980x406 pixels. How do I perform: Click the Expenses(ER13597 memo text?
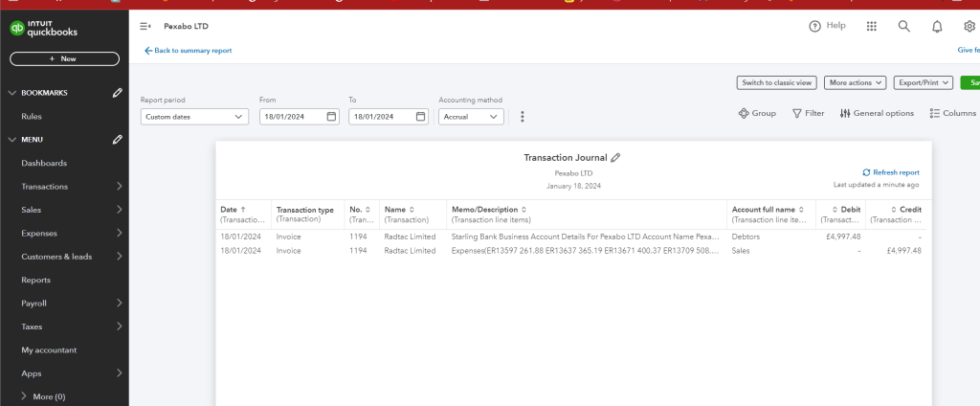coord(585,251)
